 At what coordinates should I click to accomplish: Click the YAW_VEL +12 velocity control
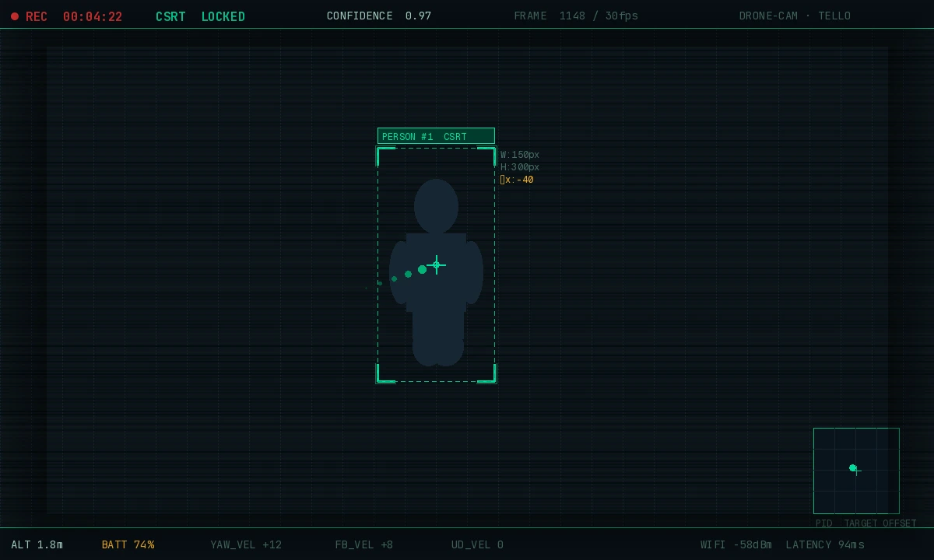click(246, 544)
